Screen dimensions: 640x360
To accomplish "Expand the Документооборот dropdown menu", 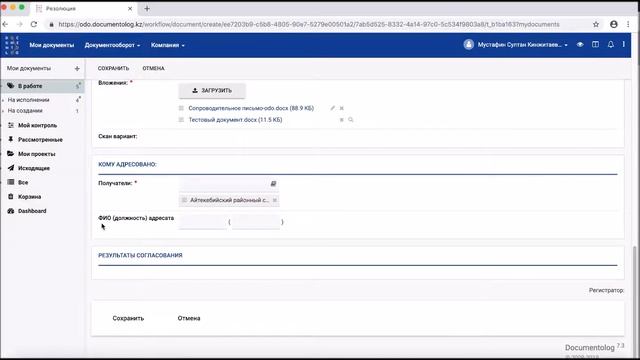I will click(112, 45).
